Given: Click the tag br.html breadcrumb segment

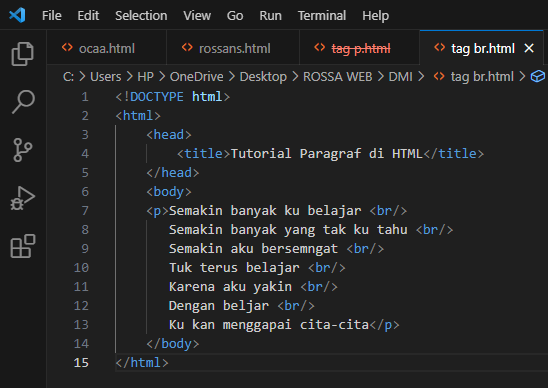Looking at the screenshot, I should pos(482,77).
